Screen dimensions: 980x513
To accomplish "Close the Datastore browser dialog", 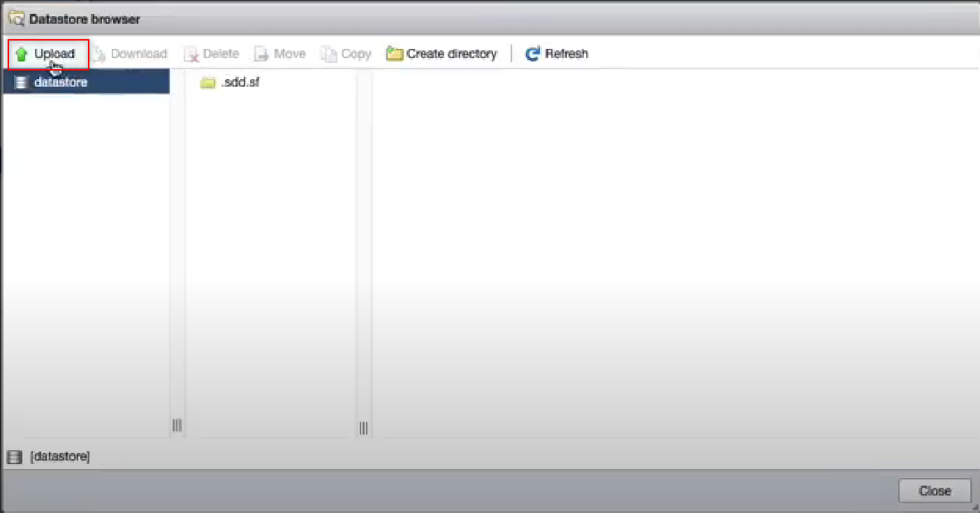I will click(935, 491).
